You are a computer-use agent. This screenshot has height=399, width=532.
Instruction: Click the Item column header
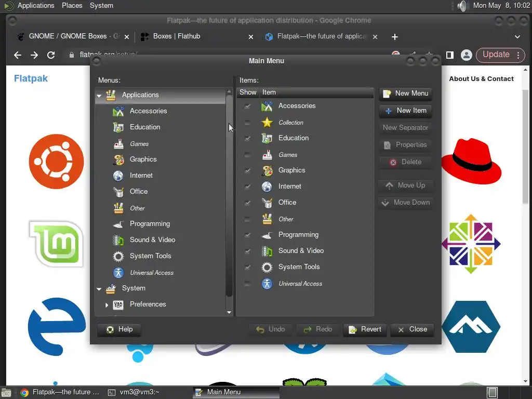coord(316,92)
